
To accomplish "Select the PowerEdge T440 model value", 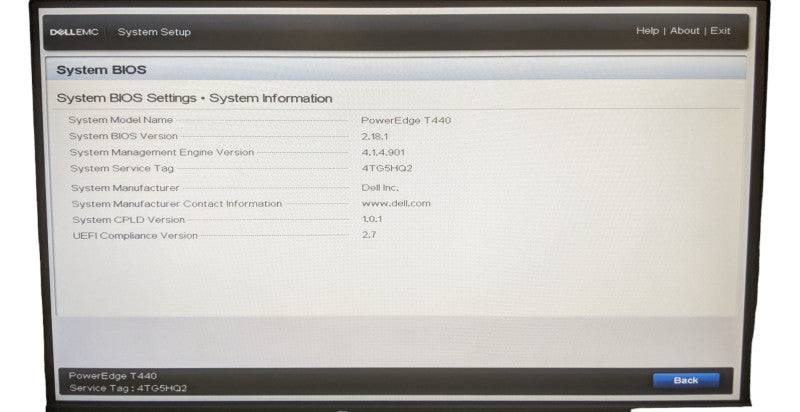I will pos(406,120).
